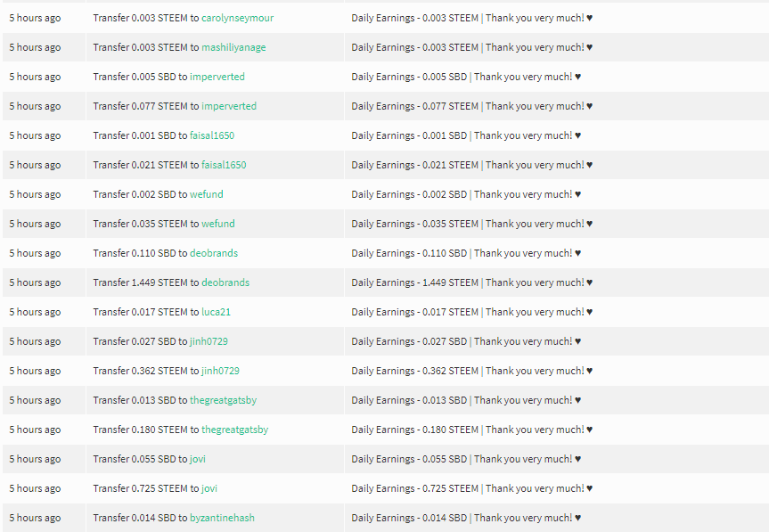769x532 pixels.
Task: Open imperverted link in 0.005 SBD row
Action: pos(217,77)
